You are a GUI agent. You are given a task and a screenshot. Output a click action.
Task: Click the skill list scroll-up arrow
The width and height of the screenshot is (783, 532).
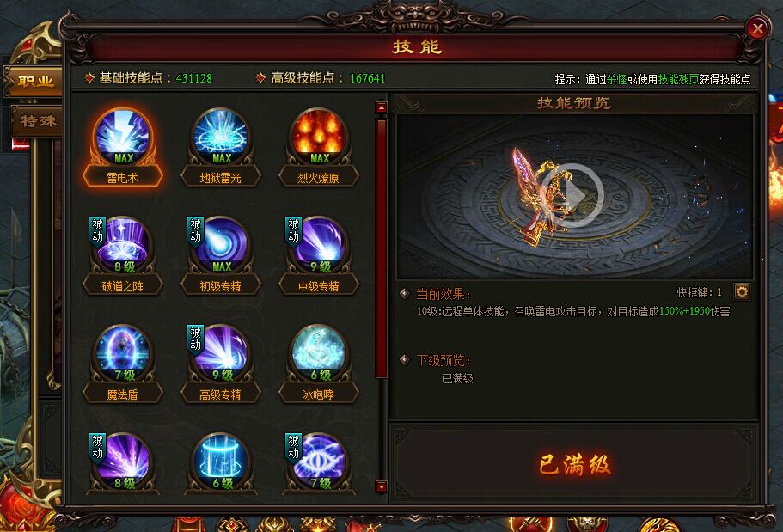click(381, 107)
